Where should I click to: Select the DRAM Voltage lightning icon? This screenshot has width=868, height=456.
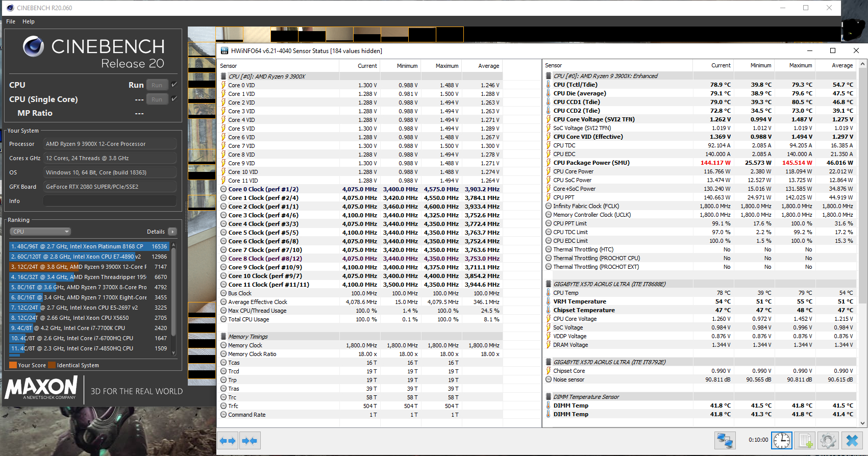coord(549,345)
